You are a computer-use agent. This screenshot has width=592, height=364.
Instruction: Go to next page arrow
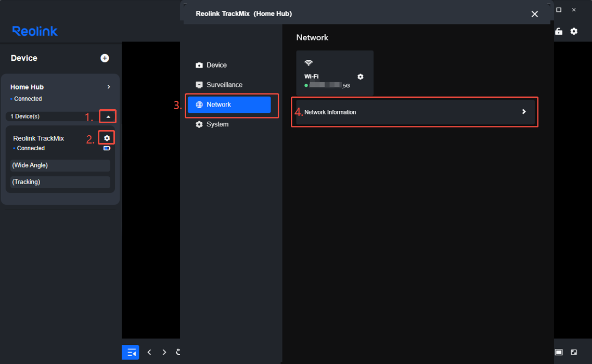point(164,352)
